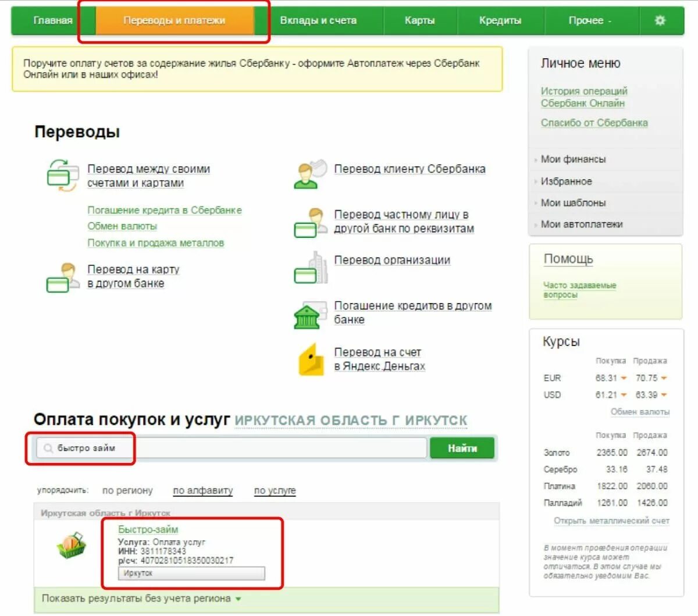Click the EUR purchase rate 68.31
The width and height of the screenshot is (698, 616).
[606, 378]
